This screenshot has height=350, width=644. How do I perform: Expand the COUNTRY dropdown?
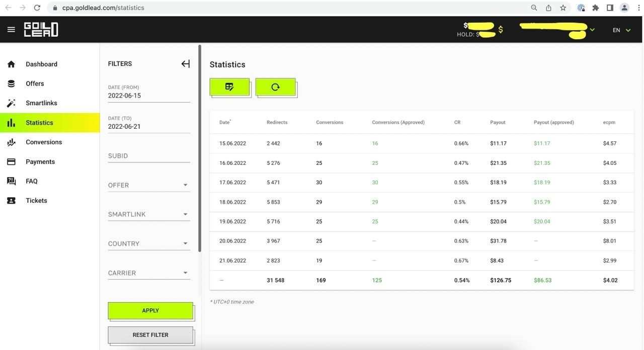[149, 243]
